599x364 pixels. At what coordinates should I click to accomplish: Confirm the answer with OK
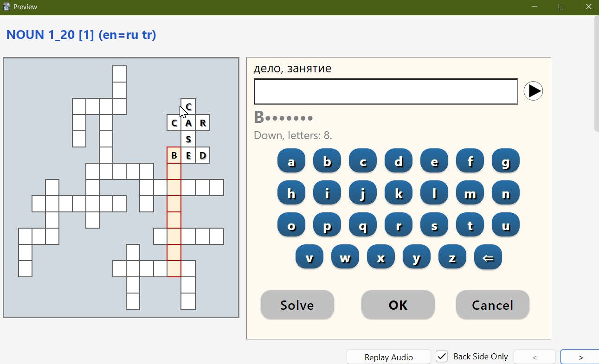398,305
